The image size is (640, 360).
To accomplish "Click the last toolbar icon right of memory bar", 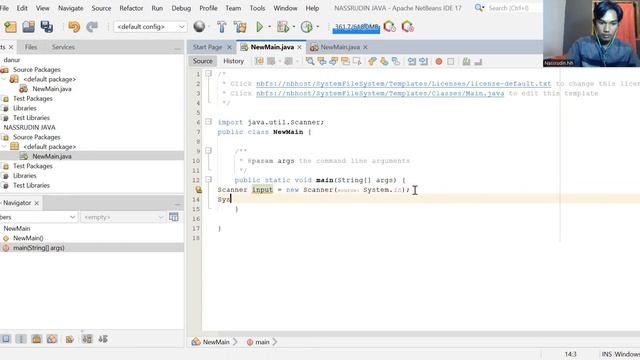I will (x=407, y=27).
